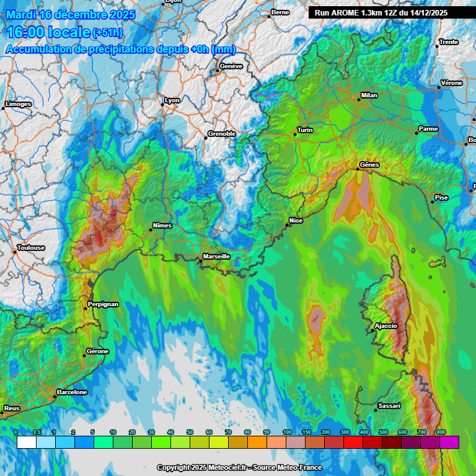Click the Trente city label
Screen dimensions: 476x476
pos(448,42)
